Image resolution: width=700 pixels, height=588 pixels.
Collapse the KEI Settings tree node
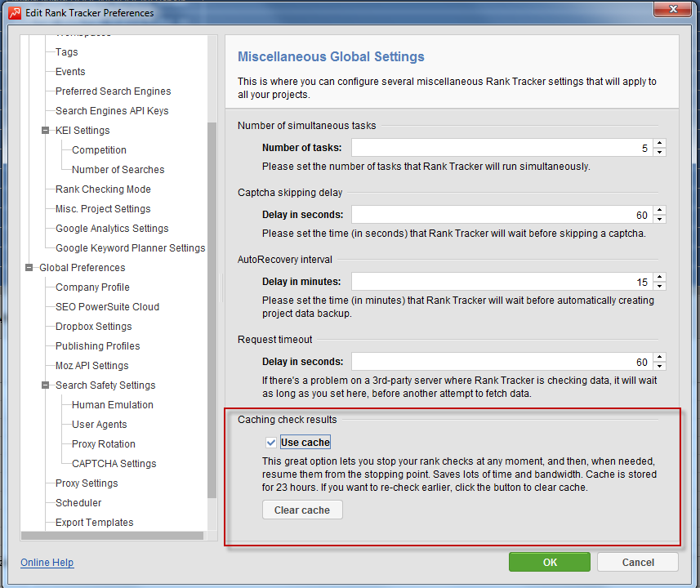point(45,131)
